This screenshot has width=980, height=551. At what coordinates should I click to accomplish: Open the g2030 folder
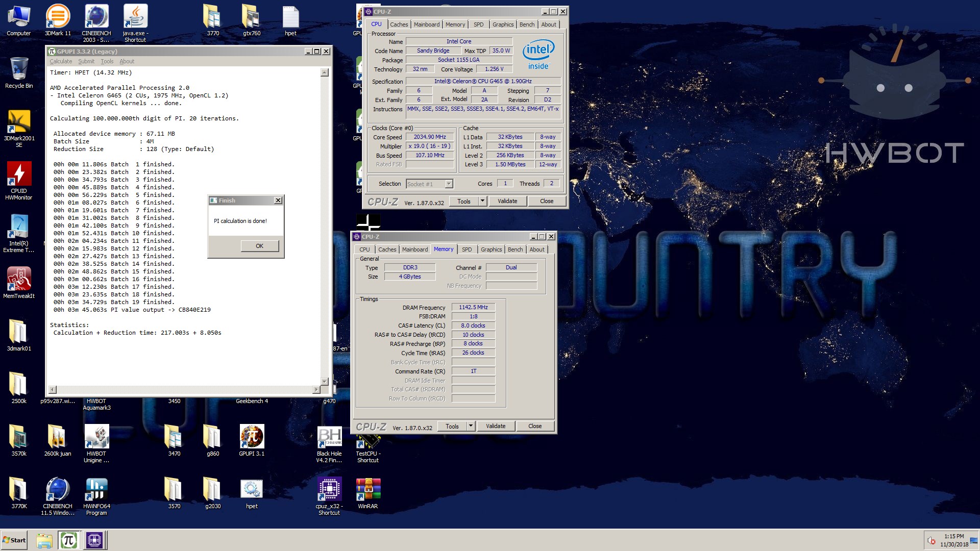(213, 493)
